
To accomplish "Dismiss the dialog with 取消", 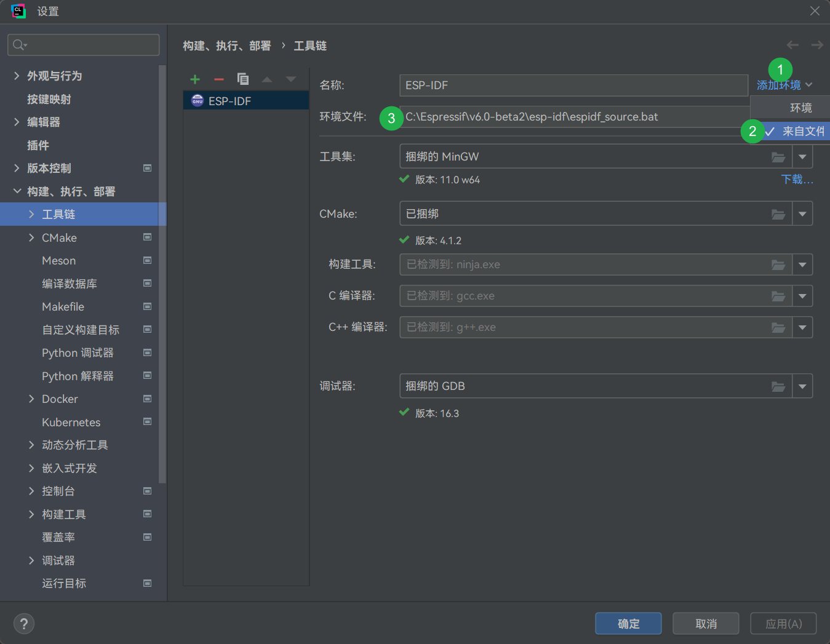I will tap(706, 624).
